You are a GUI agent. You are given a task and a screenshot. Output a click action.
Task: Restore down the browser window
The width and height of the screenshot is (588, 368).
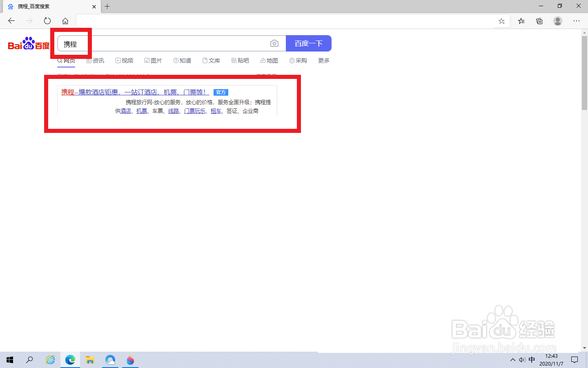click(x=560, y=6)
